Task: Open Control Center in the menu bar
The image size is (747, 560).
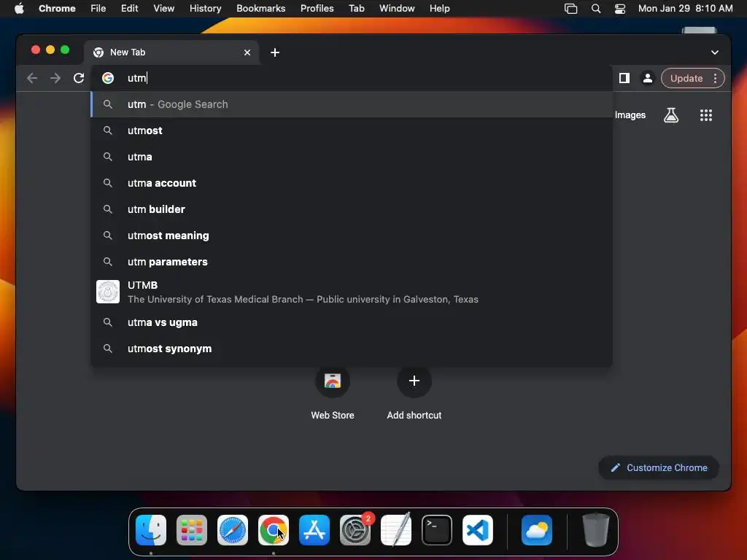Action: click(620, 9)
